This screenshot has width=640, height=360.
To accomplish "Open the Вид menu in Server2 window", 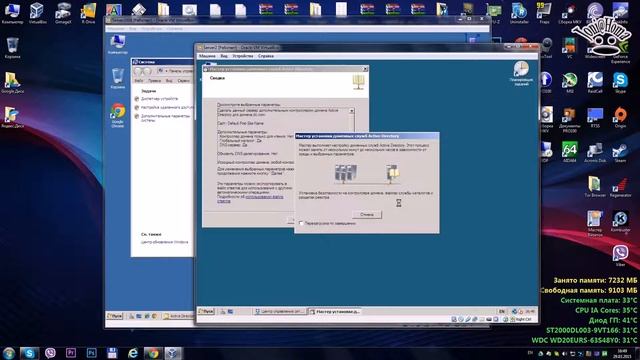I will 224,56.
